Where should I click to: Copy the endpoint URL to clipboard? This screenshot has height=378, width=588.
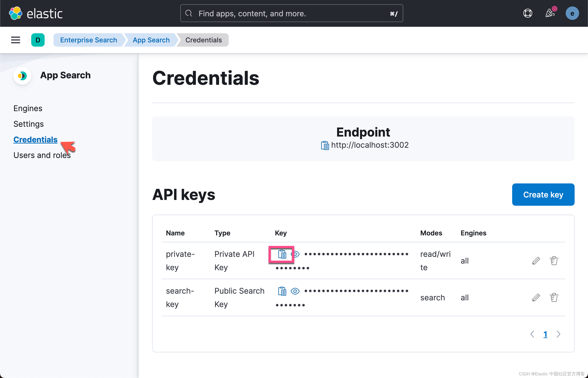click(325, 145)
